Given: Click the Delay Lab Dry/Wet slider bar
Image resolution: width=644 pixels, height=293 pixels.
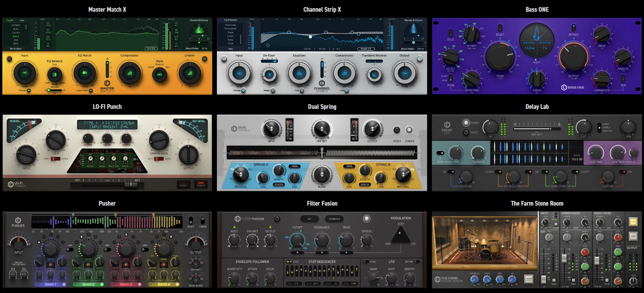Looking at the screenshot, I should coord(536,128).
